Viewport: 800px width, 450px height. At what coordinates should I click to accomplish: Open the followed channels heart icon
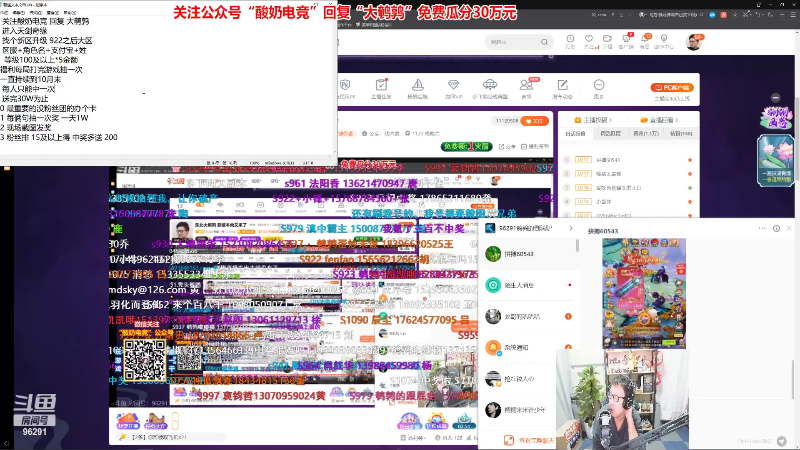(x=589, y=41)
